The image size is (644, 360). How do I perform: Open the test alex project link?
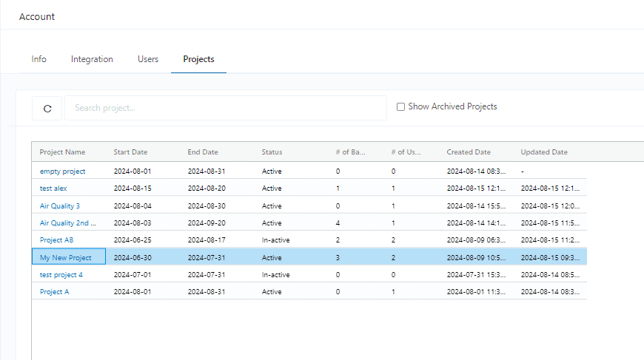[x=53, y=189]
